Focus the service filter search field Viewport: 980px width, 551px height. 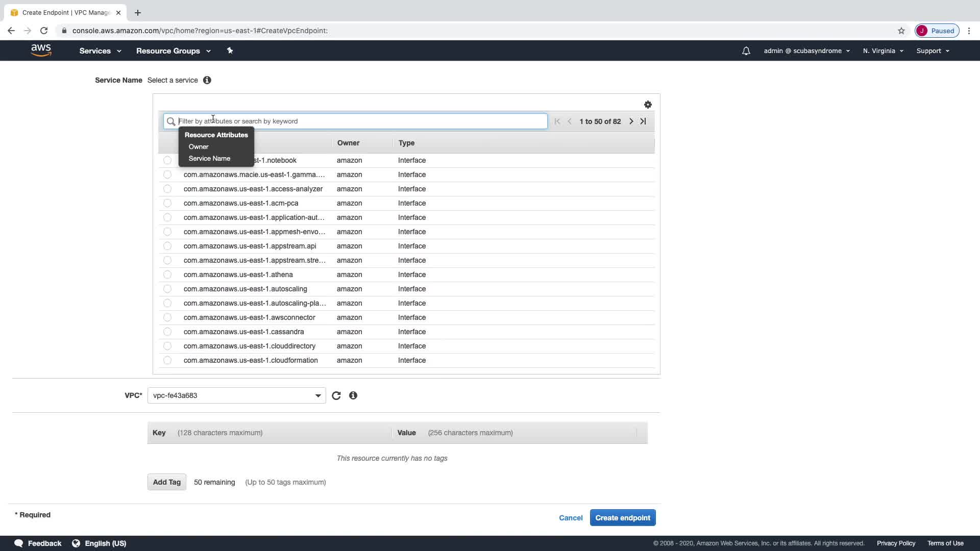click(357, 121)
